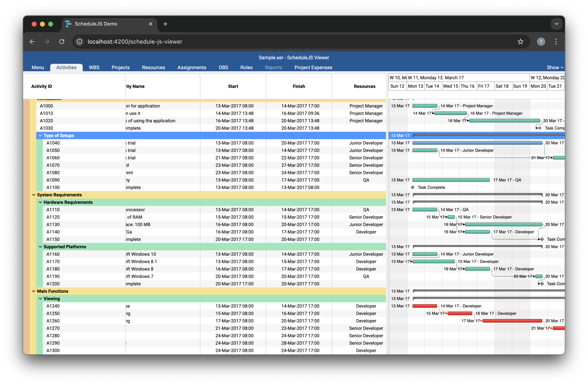Screen dimensions: 588x385
Task: Open the browser three-dot menu
Action: coord(556,42)
